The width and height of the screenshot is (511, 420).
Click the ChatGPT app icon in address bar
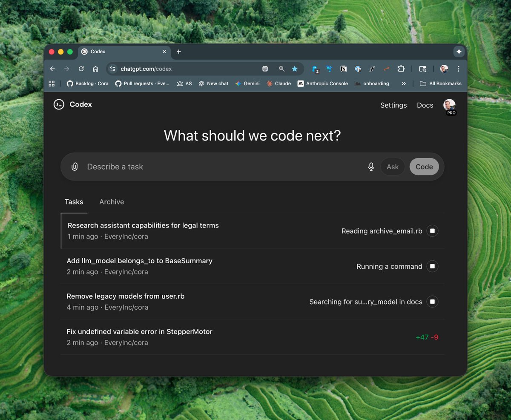(265, 69)
